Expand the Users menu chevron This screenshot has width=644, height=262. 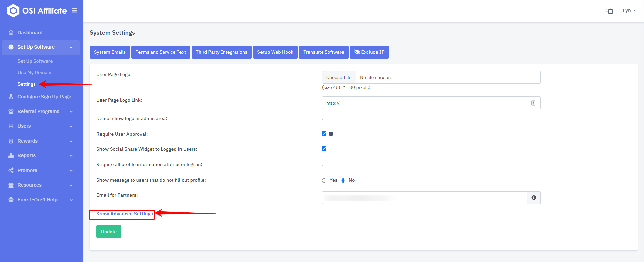[x=71, y=126]
